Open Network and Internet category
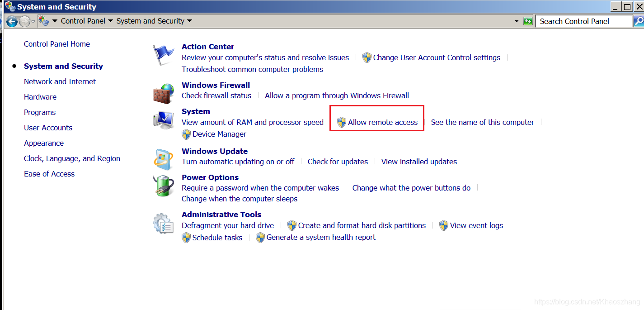644x310 pixels. coord(60,81)
